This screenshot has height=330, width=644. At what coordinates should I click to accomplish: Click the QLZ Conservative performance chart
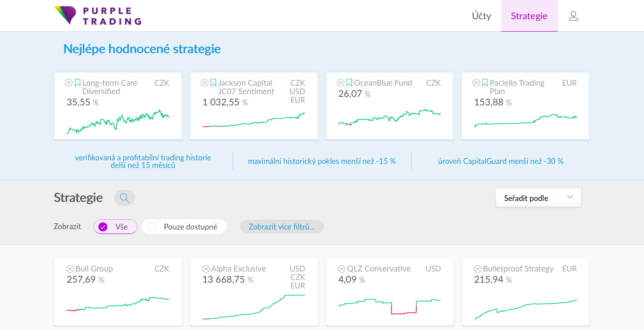tap(390, 306)
